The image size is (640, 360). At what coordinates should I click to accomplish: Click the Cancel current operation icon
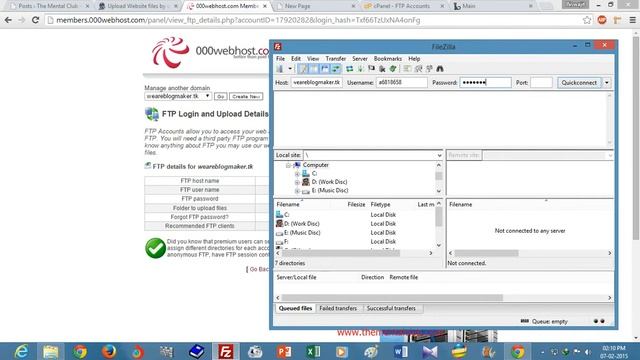tap(371, 69)
